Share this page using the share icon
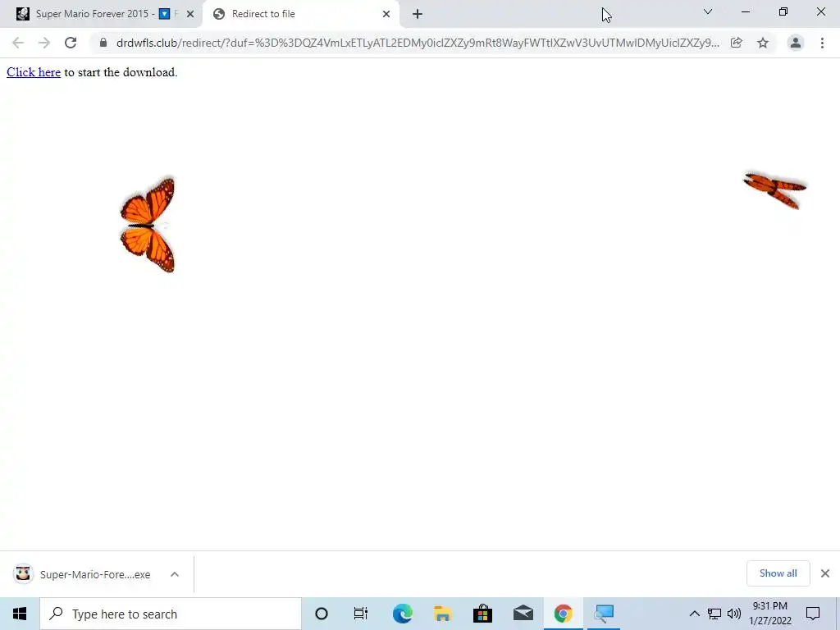The height and width of the screenshot is (630, 840). (x=737, y=43)
